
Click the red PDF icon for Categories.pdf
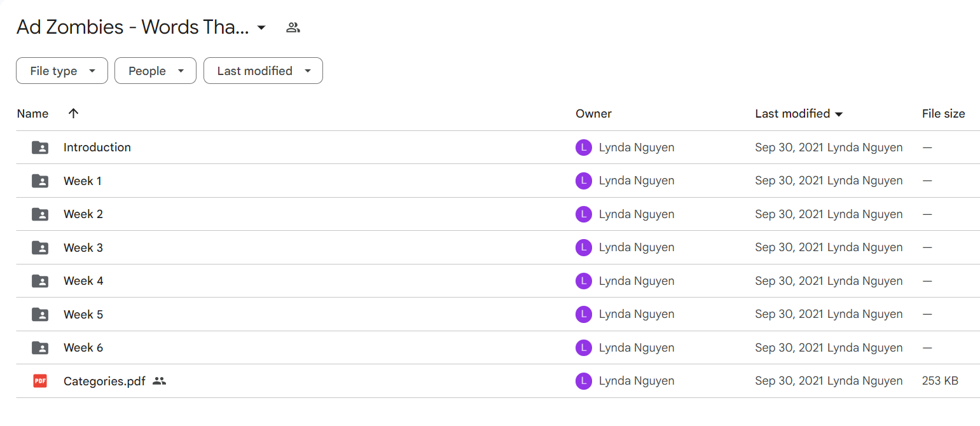pyautogui.click(x=40, y=381)
